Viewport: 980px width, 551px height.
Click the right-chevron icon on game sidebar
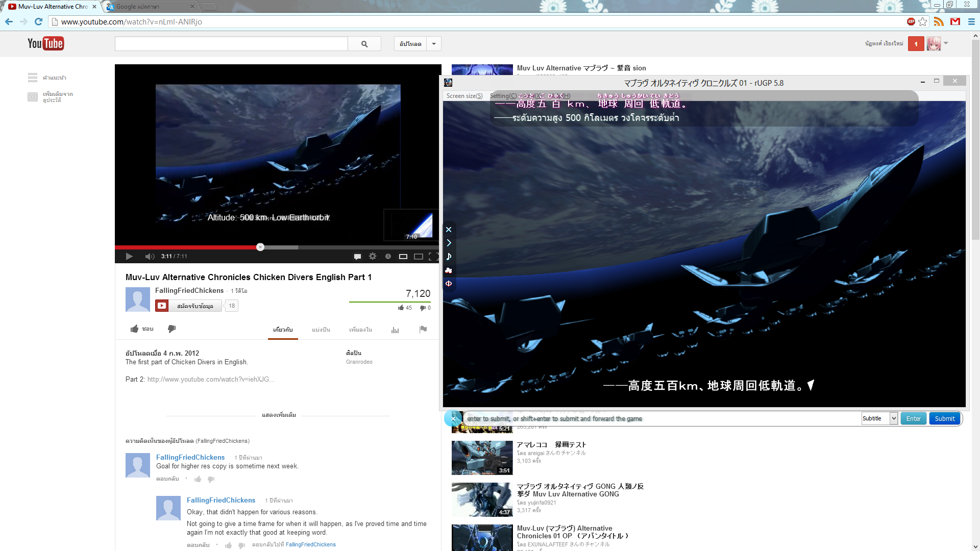(449, 243)
